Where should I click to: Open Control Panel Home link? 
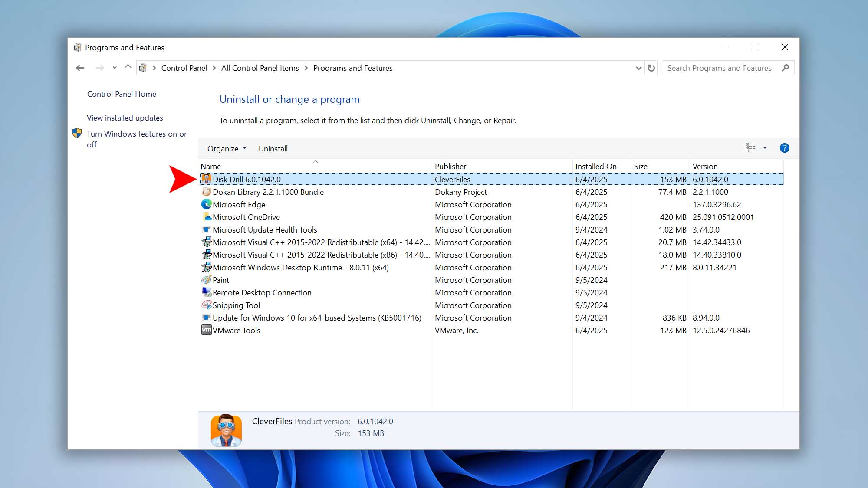pyautogui.click(x=122, y=94)
